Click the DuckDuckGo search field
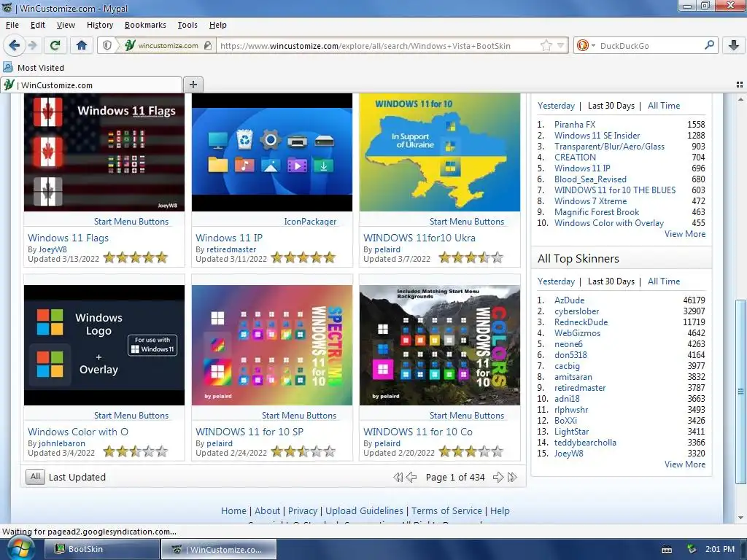The width and height of the screenshot is (747, 560). pos(650,46)
